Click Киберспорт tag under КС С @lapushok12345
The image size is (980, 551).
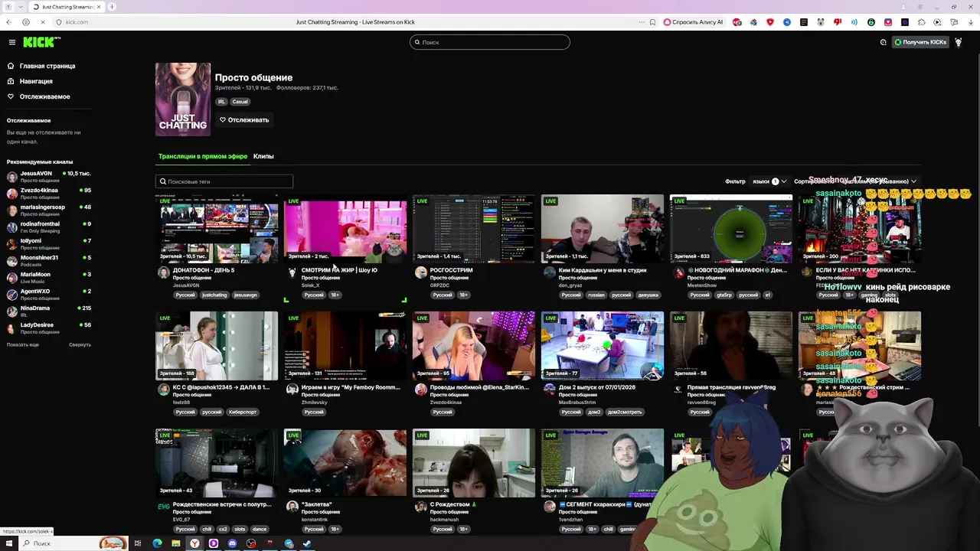[242, 412]
